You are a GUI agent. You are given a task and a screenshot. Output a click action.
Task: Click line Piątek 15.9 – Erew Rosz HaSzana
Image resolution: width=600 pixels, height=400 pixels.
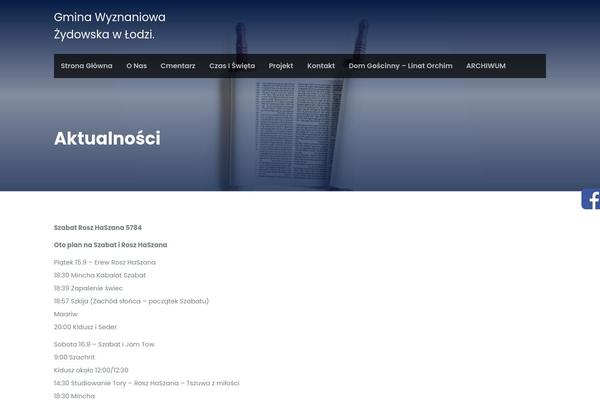click(x=105, y=262)
